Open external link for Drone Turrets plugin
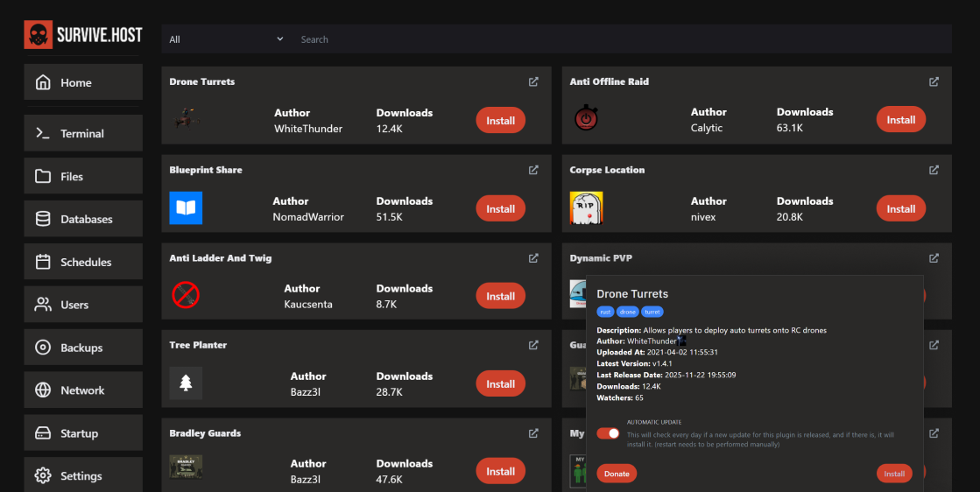980x492 pixels. (x=533, y=82)
